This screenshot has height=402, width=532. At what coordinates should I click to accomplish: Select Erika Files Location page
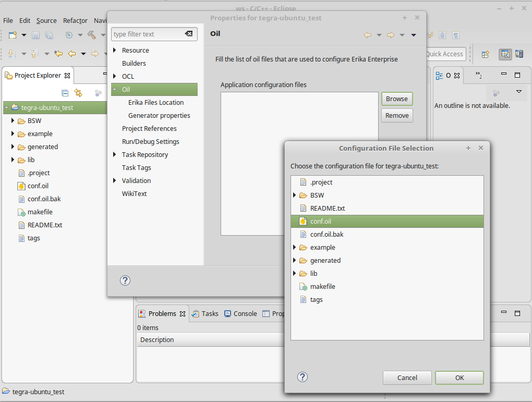[156, 102]
